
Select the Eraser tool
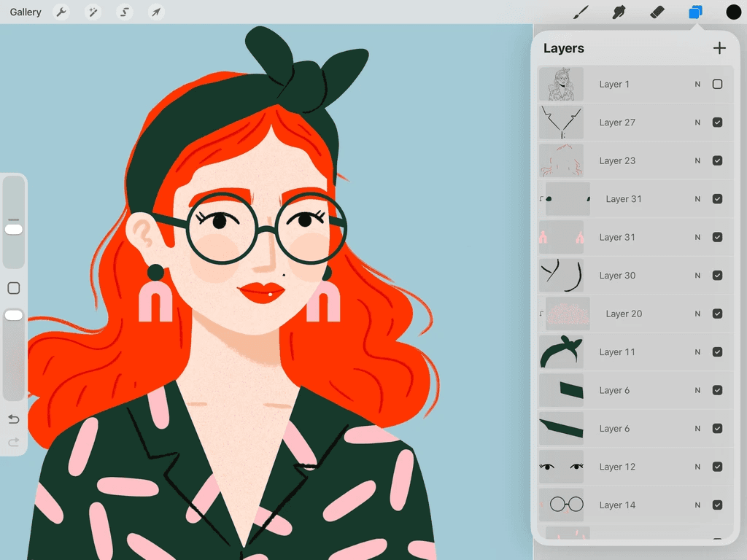point(657,12)
